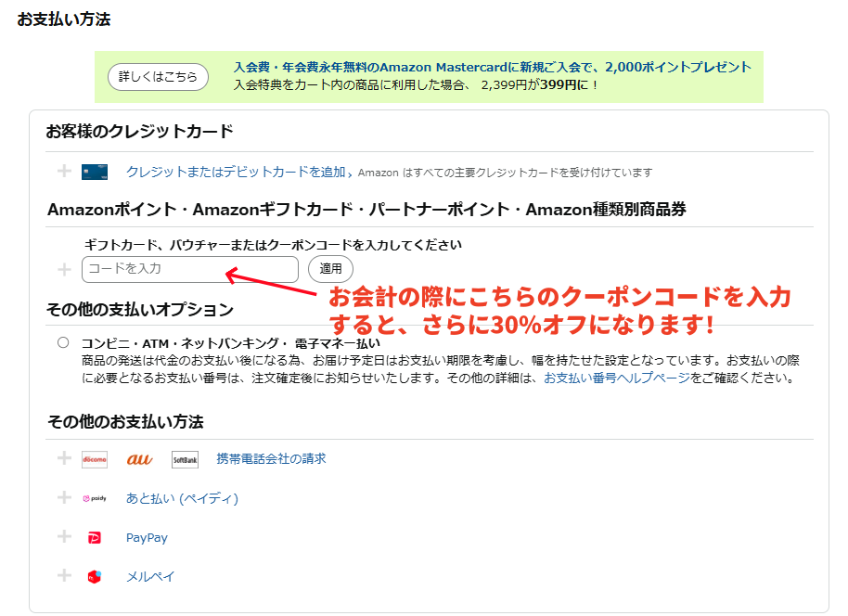The width and height of the screenshot is (848, 616).
Task: Select コンビニ・ATM・ネットバンキング radio button
Action: pyautogui.click(x=63, y=342)
